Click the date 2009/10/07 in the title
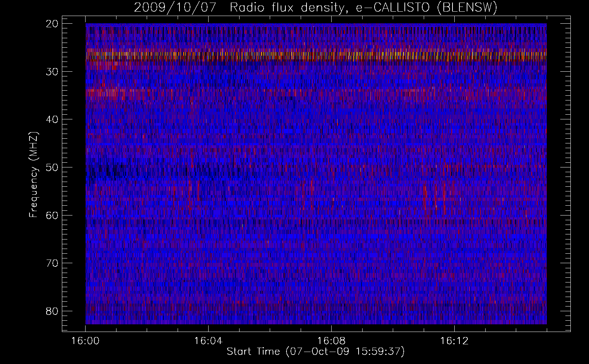The height and width of the screenshot is (364, 589). coord(175,8)
